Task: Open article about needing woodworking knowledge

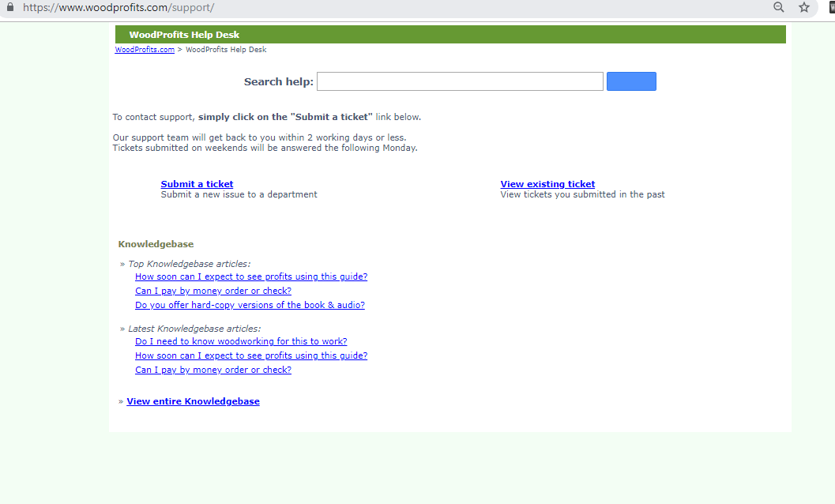Action: (241, 341)
